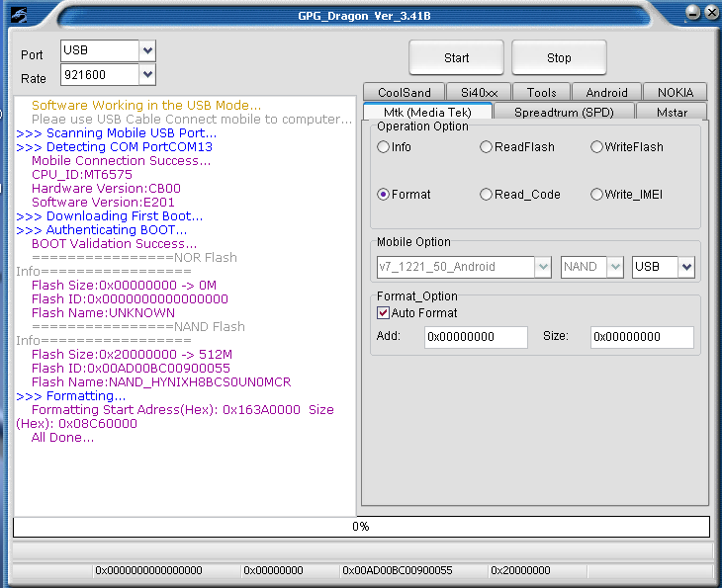Open the USB dropdown in Mobile Option
Image resolution: width=722 pixels, height=588 pixels.
click(686, 267)
